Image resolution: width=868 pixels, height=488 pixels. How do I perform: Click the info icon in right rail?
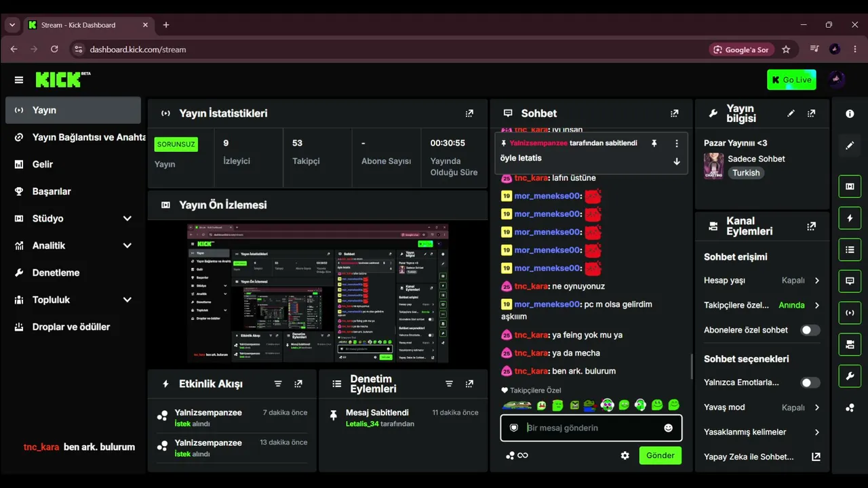(850, 114)
